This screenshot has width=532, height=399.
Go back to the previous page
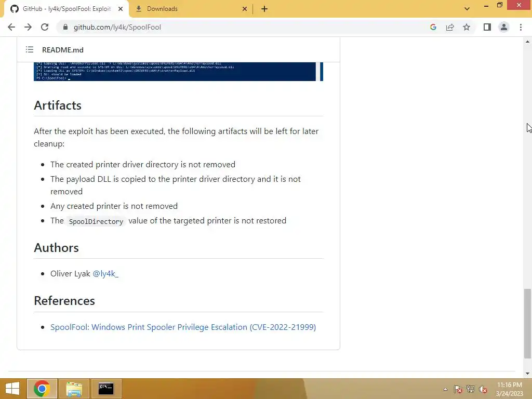(x=11, y=27)
